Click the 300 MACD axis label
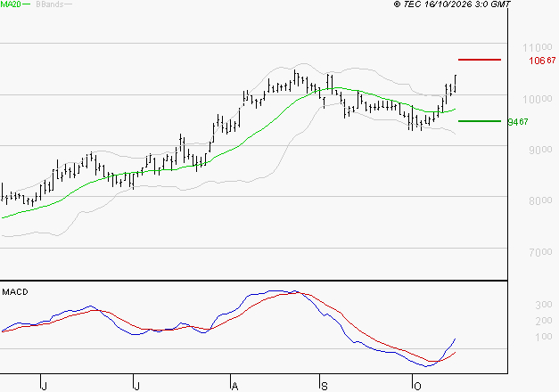Screen dimensions: 559x392 pos(544,305)
